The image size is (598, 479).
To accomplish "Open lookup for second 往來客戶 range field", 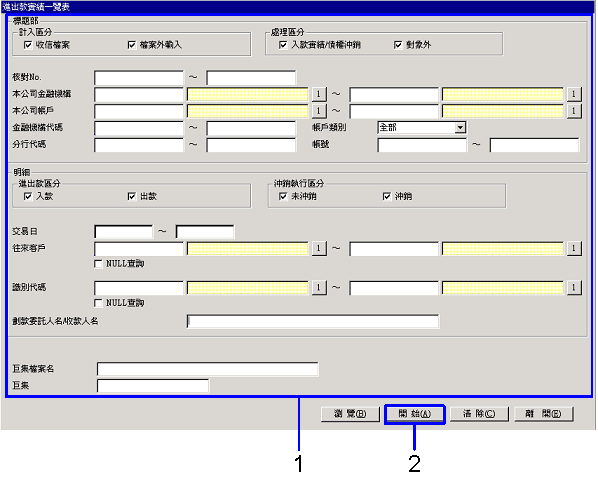I will pos(574,248).
